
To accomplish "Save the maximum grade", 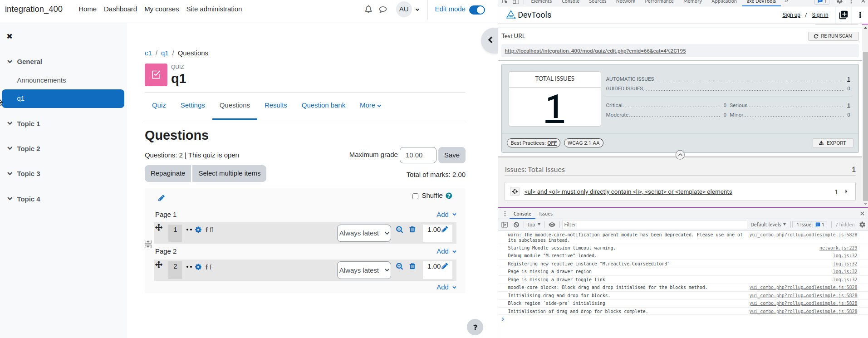I will pyautogui.click(x=452, y=155).
